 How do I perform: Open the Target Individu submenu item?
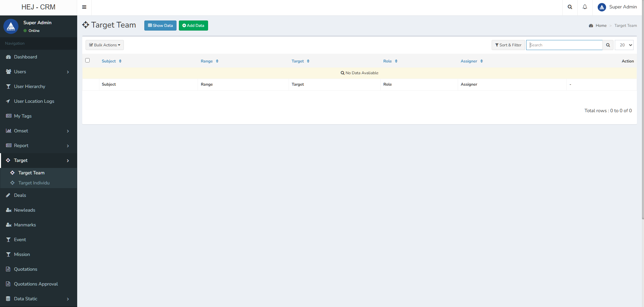tap(39, 183)
